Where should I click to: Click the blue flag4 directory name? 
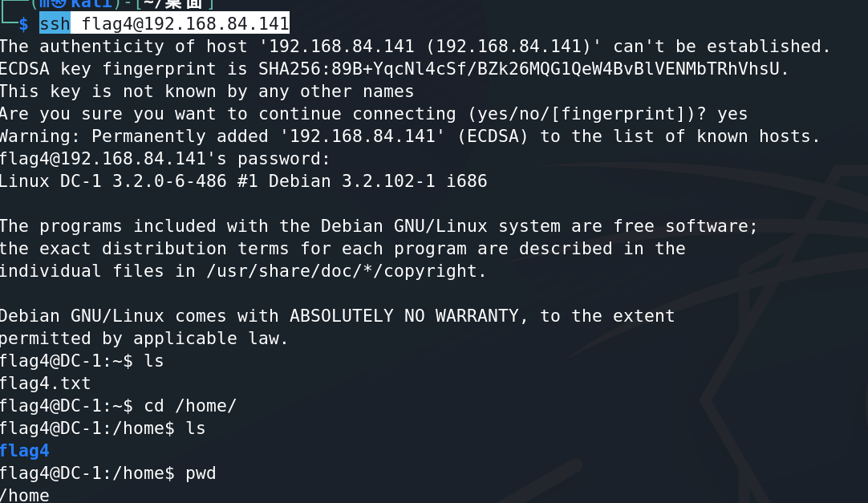click(x=24, y=451)
